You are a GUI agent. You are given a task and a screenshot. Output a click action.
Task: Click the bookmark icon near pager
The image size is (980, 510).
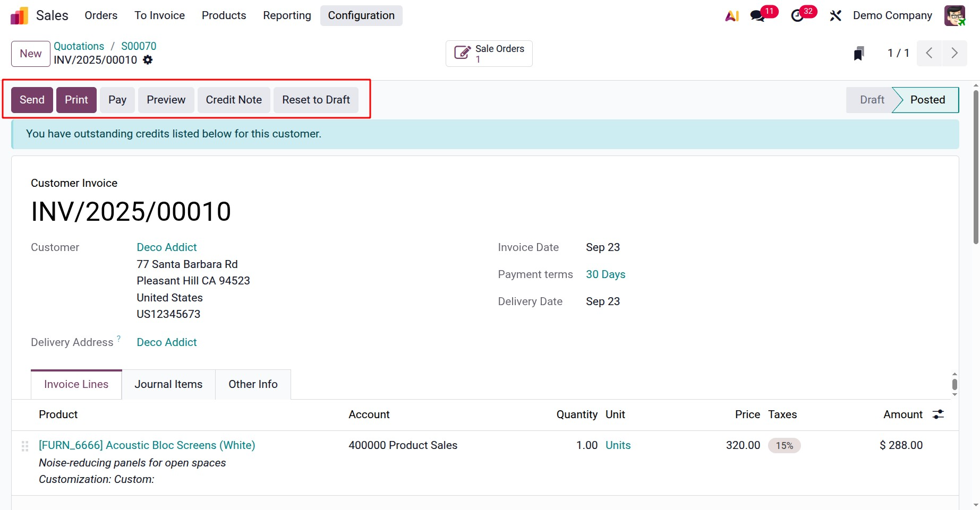coord(859,53)
